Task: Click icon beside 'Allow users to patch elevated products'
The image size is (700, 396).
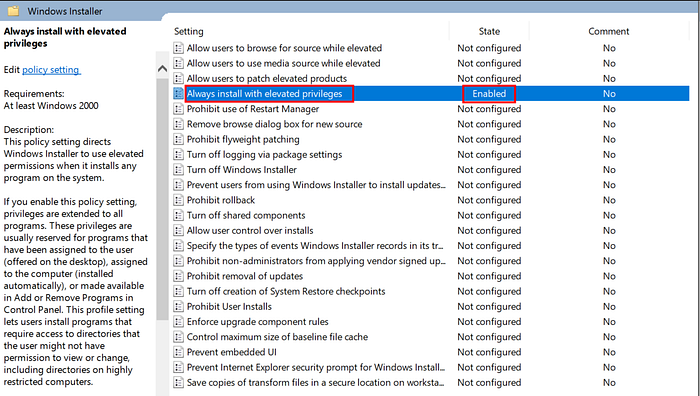Action: pyautogui.click(x=179, y=78)
